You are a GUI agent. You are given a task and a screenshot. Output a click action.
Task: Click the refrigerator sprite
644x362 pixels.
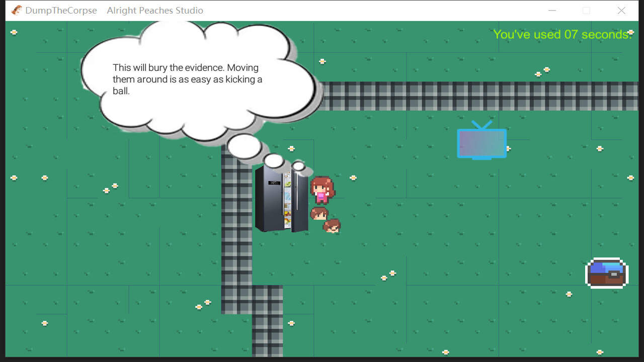point(281,199)
